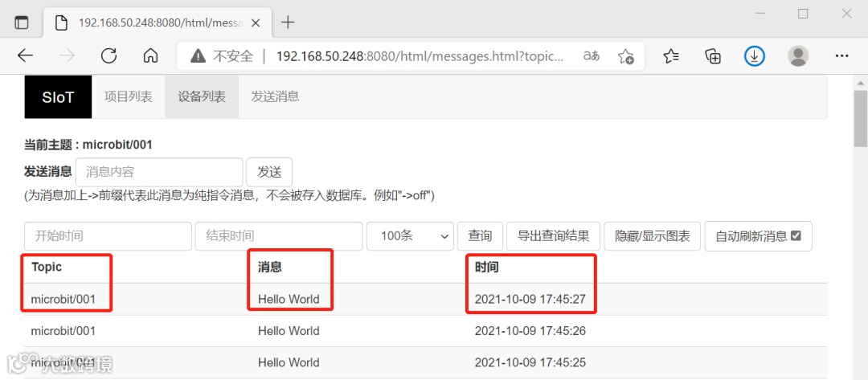This screenshot has height=380, width=868.
Task: Click the Topic column header
Action: tap(47, 267)
